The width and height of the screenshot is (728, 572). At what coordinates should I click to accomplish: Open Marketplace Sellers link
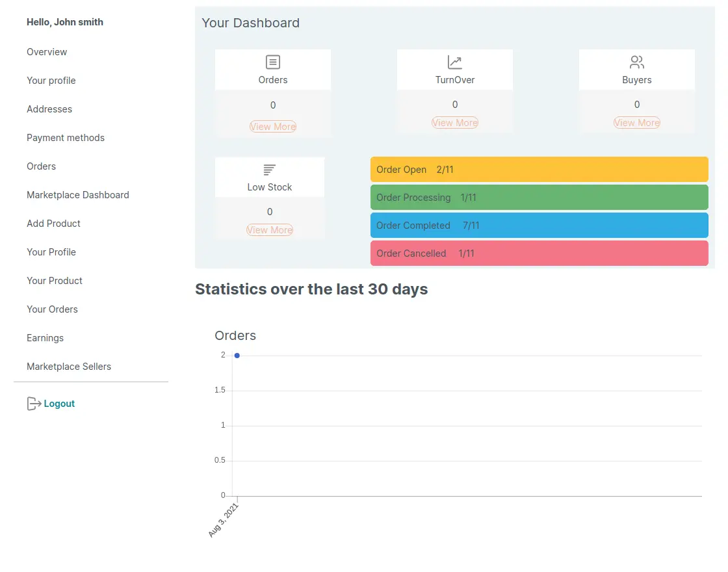(69, 367)
